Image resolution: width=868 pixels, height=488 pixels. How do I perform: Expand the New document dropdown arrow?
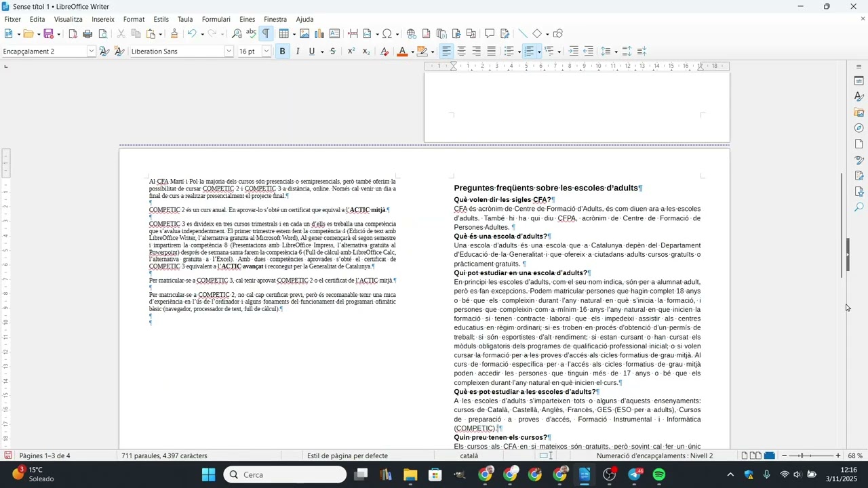(18, 34)
